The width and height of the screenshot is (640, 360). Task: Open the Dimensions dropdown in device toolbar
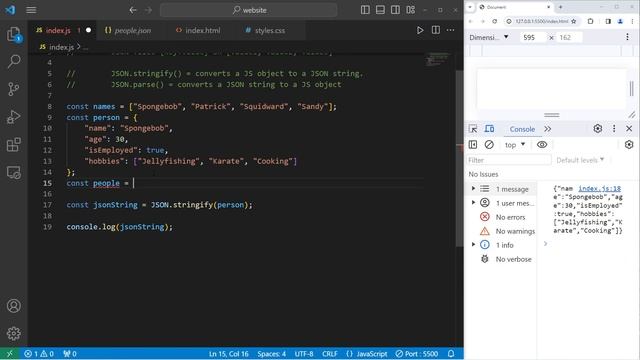489,37
